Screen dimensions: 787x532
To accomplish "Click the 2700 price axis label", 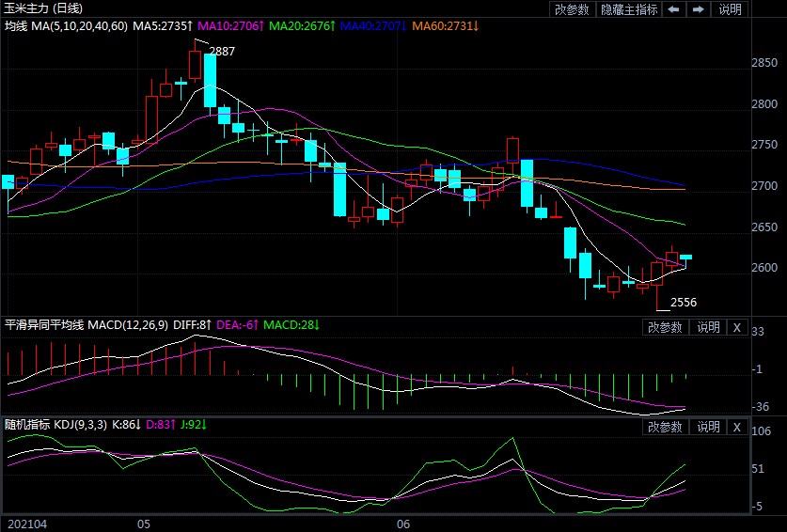I will pos(764,186).
